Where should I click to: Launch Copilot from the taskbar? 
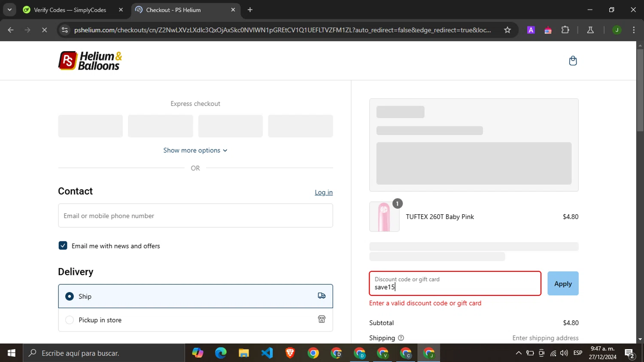coord(197,353)
